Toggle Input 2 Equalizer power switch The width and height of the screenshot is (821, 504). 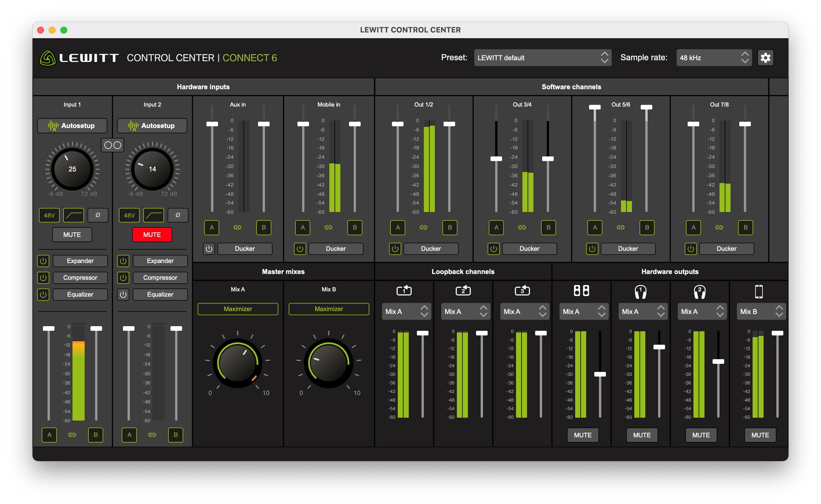point(123,294)
